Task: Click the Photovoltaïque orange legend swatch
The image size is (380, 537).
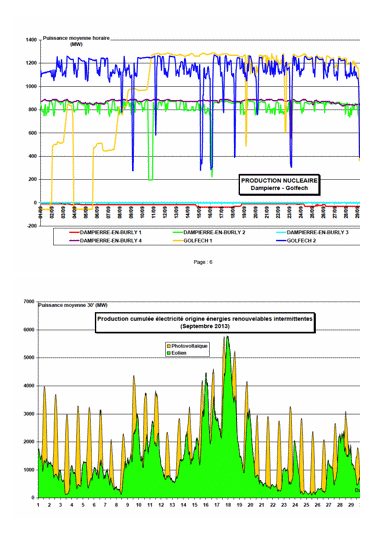Action: coord(168,346)
